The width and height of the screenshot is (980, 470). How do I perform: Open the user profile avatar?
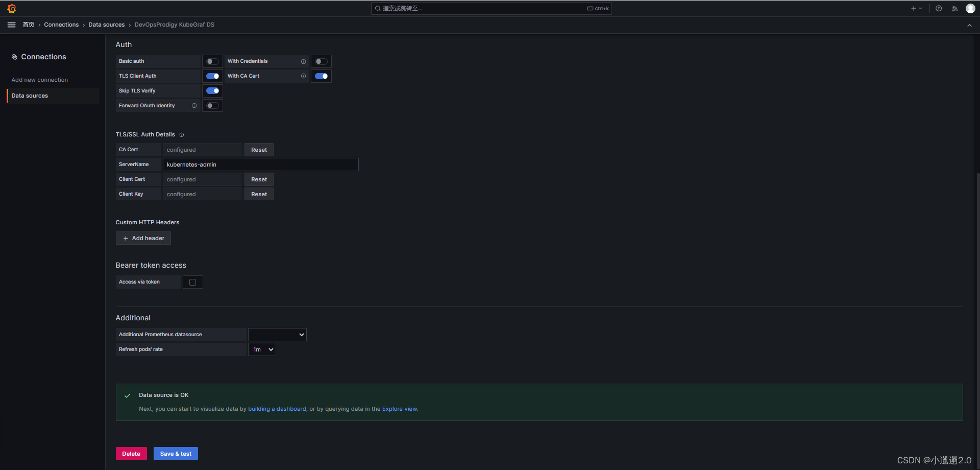970,8
